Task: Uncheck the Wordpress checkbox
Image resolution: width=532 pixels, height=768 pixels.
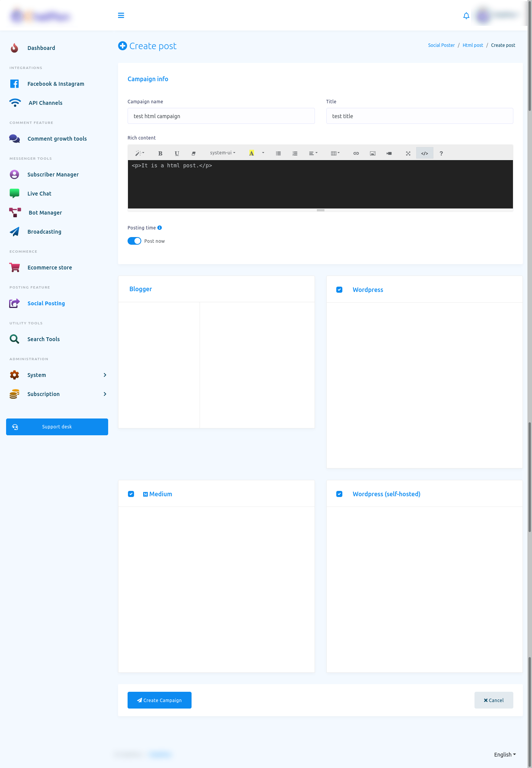Action: coord(339,290)
